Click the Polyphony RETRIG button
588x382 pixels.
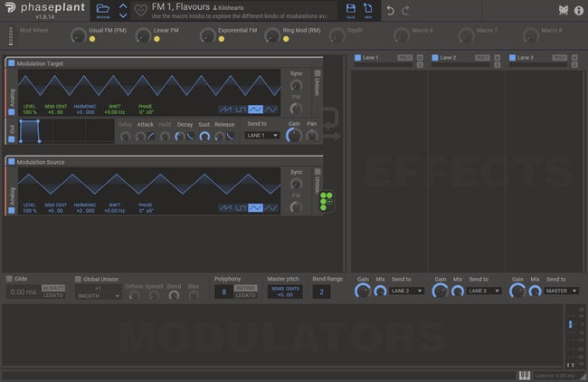click(x=245, y=288)
